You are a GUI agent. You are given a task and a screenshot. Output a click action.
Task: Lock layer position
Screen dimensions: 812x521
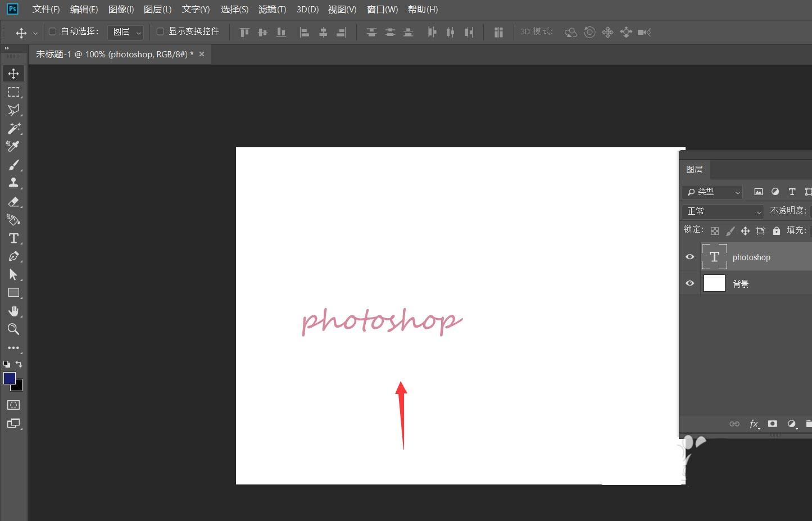point(745,231)
